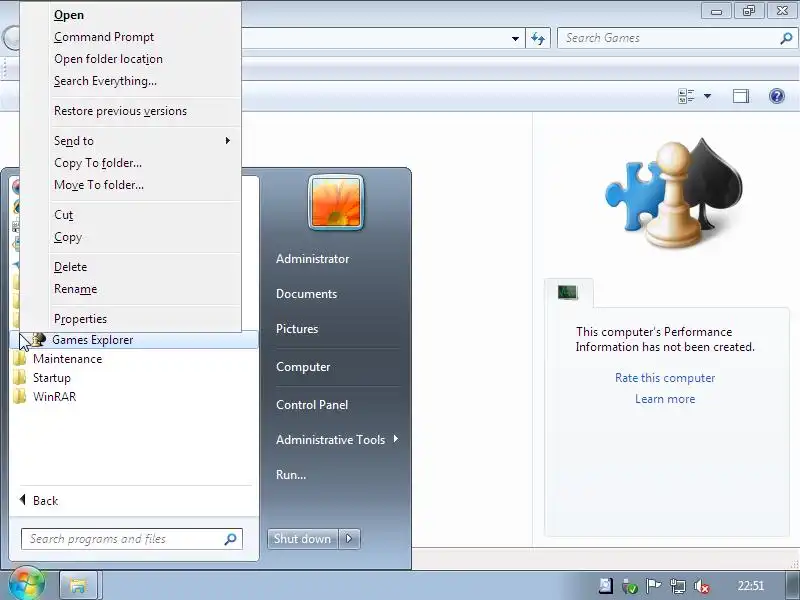Viewport: 800px width, 600px height.
Task: Choose Copy in the context menu
Action: point(68,237)
